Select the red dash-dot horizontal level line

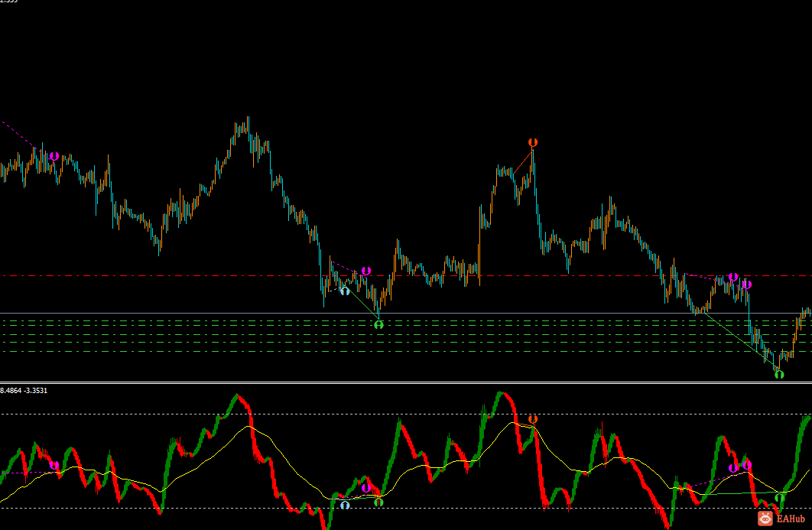coord(406,275)
